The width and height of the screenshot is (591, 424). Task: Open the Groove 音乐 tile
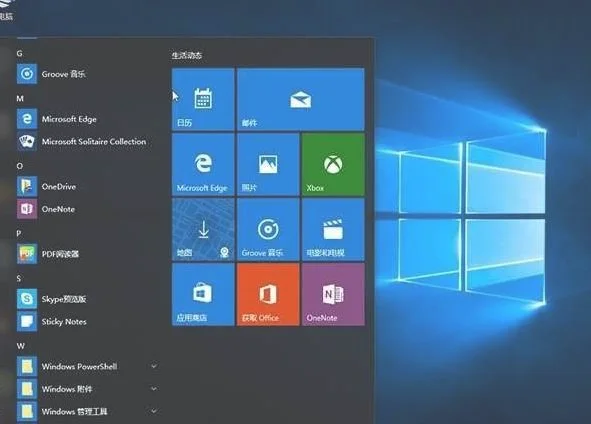click(x=268, y=230)
